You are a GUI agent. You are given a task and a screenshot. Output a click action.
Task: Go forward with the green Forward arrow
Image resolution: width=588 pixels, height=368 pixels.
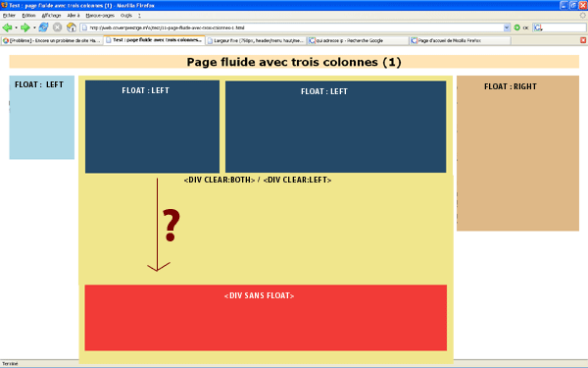point(25,27)
